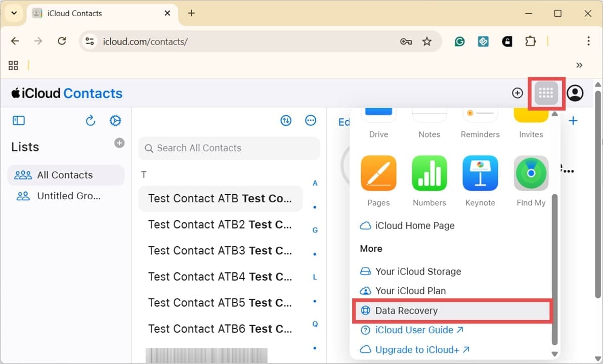The width and height of the screenshot is (603, 364).
Task: Jump to letter A in index
Action: pos(315,184)
